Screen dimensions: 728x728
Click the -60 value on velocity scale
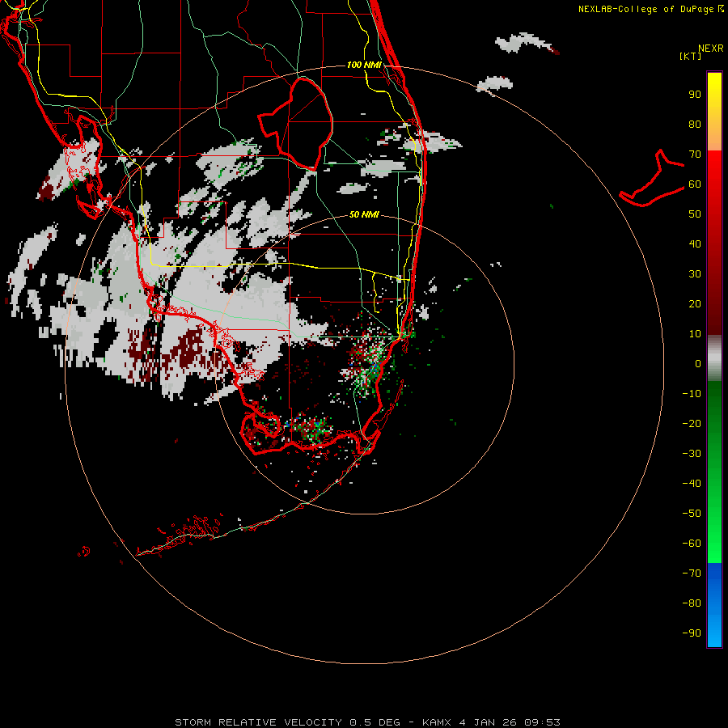(692, 544)
